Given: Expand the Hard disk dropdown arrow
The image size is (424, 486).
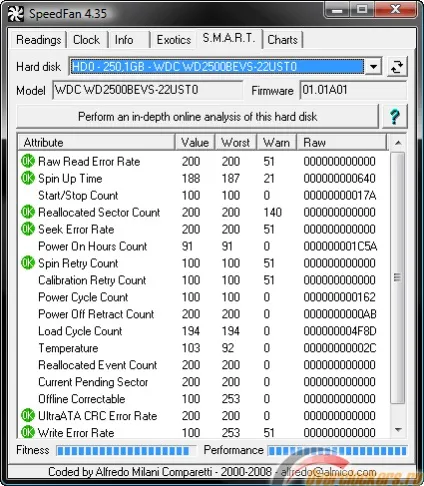Looking at the screenshot, I should tap(373, 67).
